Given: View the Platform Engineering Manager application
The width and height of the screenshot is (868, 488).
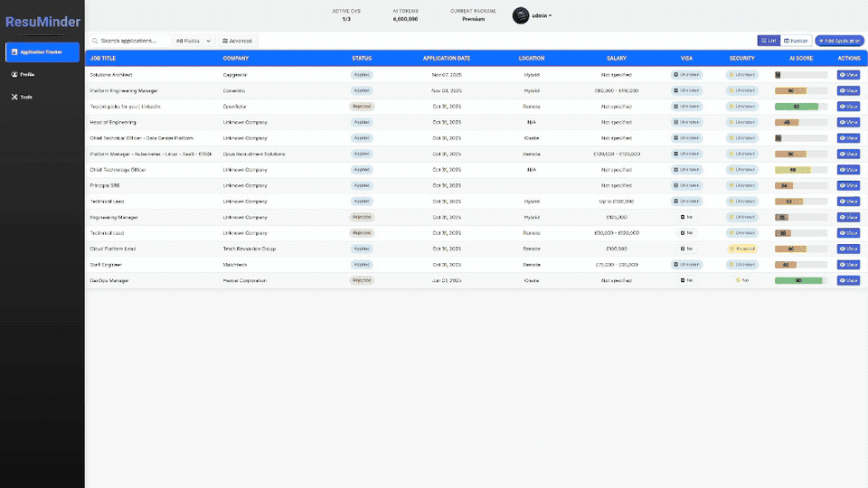Looking at the screenshot, I should point(848,90).
